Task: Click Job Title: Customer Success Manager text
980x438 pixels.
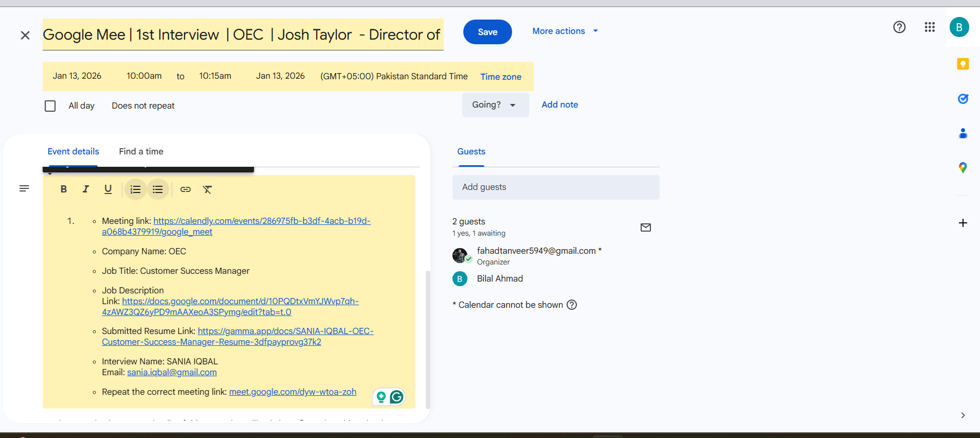Action: pyautogui.click(x=176, y=271)
